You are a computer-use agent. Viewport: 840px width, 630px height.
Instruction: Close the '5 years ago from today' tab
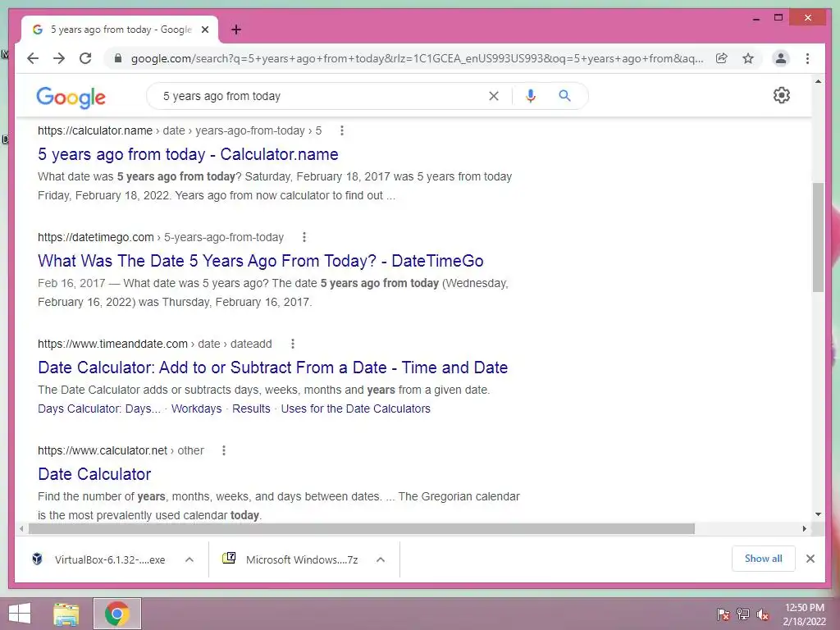coord(204,30)
